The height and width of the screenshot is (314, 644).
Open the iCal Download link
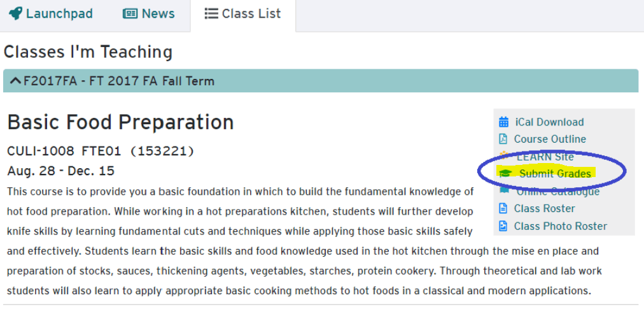549,122
